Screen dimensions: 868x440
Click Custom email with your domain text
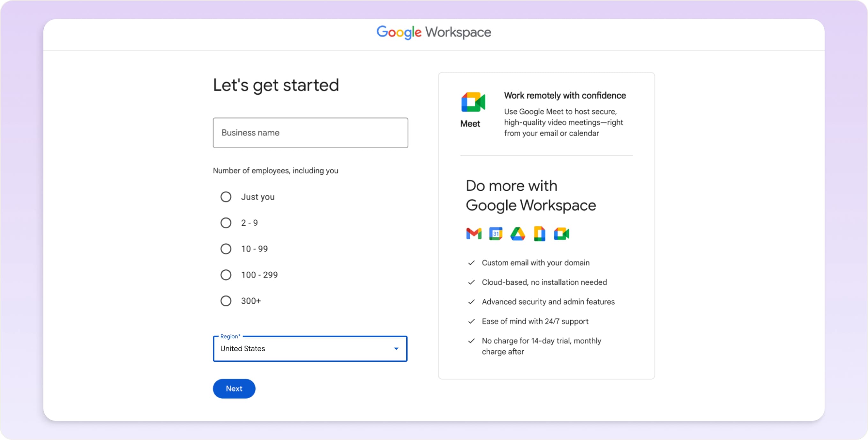pos(535,263)
